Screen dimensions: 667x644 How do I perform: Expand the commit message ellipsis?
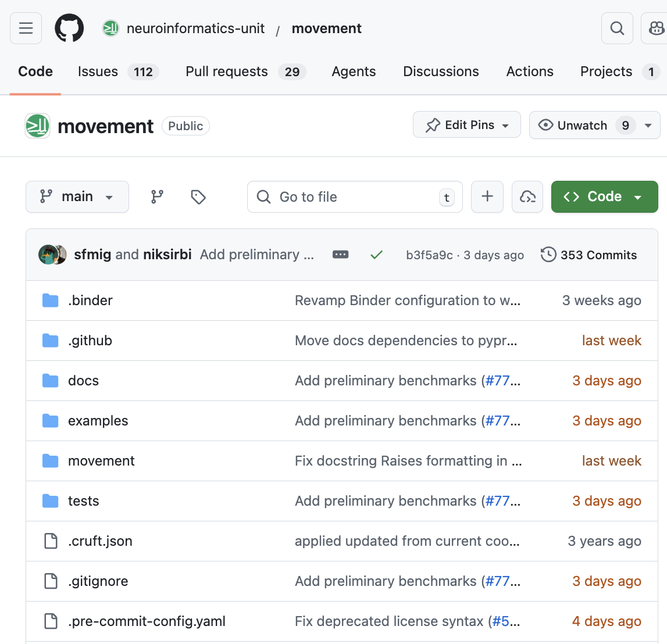point(340,255)
